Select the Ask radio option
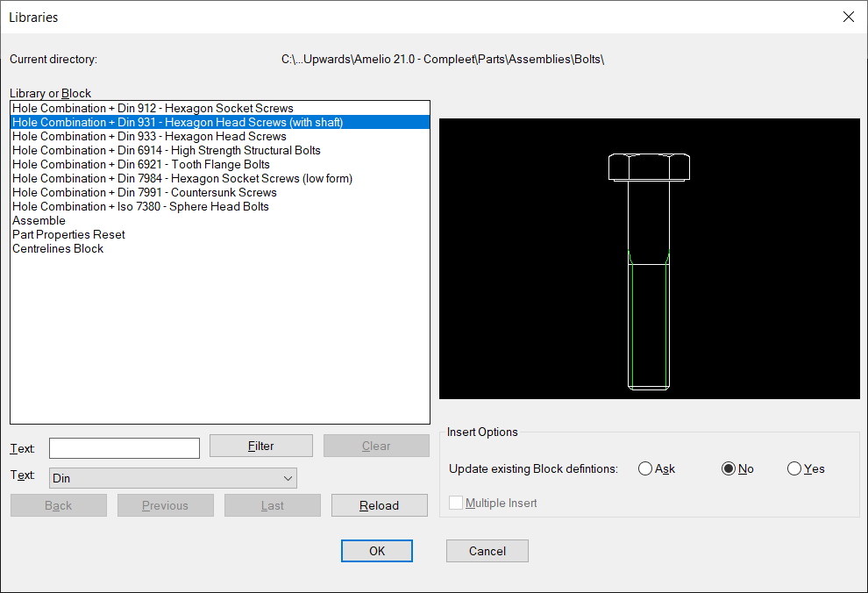868x593 pixels. [657, 469]
